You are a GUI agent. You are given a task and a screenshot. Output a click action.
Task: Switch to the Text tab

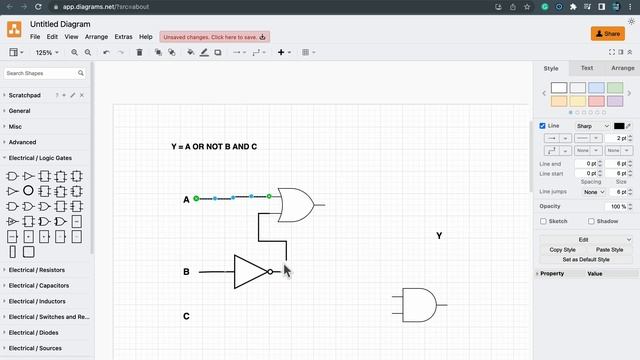pyautogui.click(x=587, y=68)
